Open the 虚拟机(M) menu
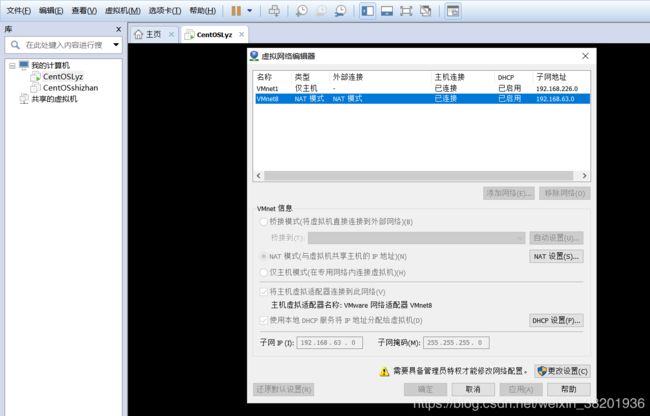650x416 pixels. coord(123,11)
